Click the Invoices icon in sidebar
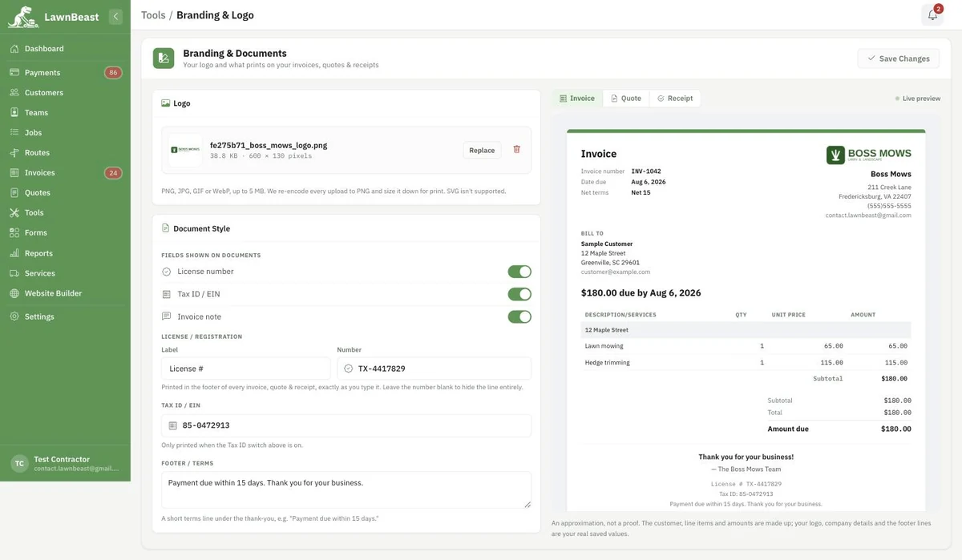962x560 pixels. point(14,173)
